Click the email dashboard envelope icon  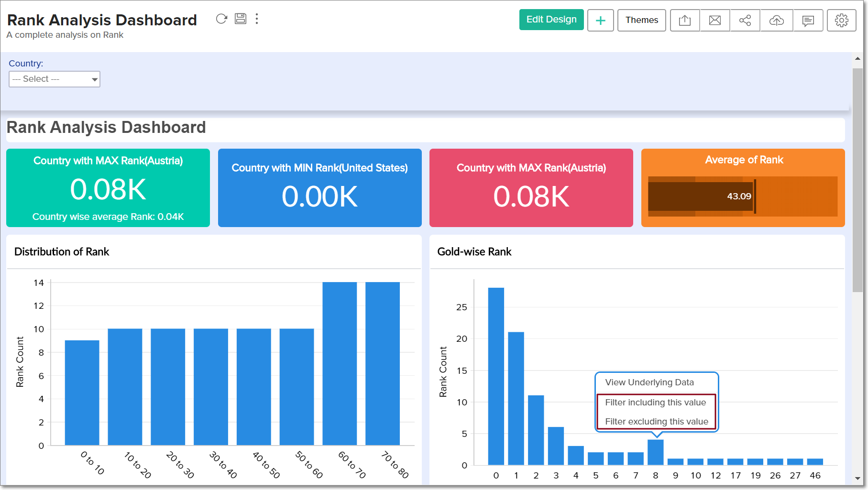tap(715, 20)
